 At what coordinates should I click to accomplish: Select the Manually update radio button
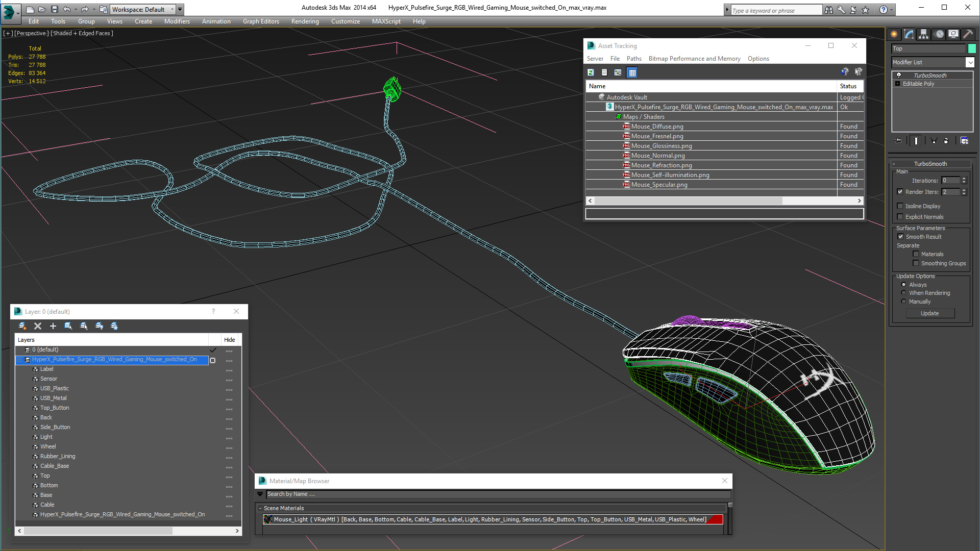click(904, 302)
